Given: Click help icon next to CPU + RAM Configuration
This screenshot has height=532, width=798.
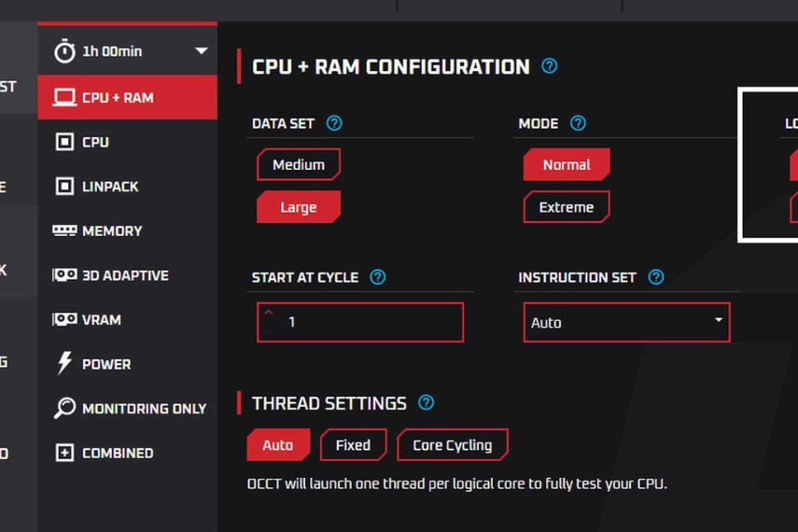Looking at the screenshot, I should click(x=550, y=66).
